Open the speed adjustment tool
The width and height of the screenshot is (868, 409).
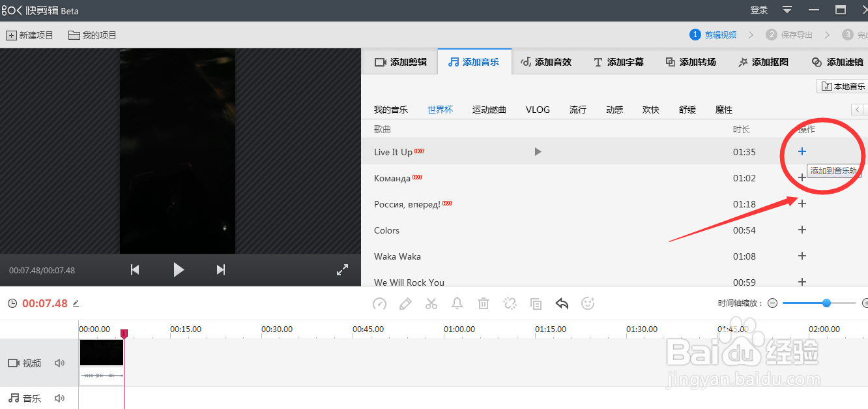click(x=379, y=303)
